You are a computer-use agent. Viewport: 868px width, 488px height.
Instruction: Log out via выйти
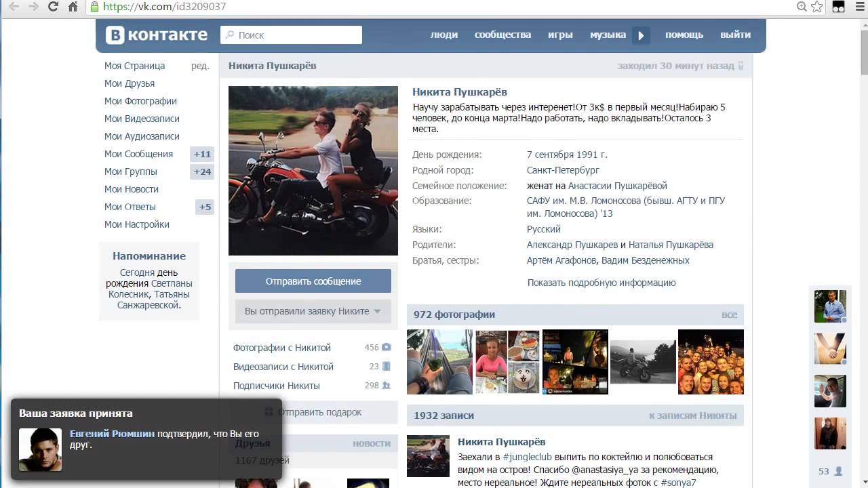coord(735,35)
